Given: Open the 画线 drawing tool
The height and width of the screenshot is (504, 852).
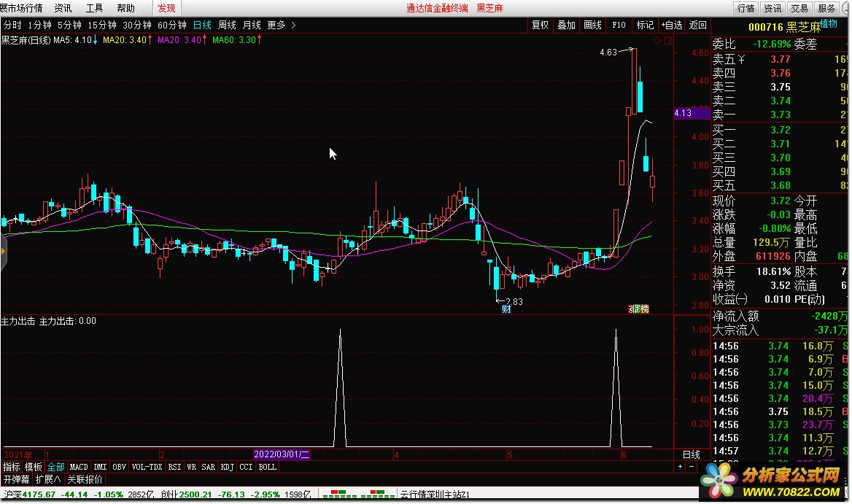Looking at the screenshot, I should click(x=592, y=25).
